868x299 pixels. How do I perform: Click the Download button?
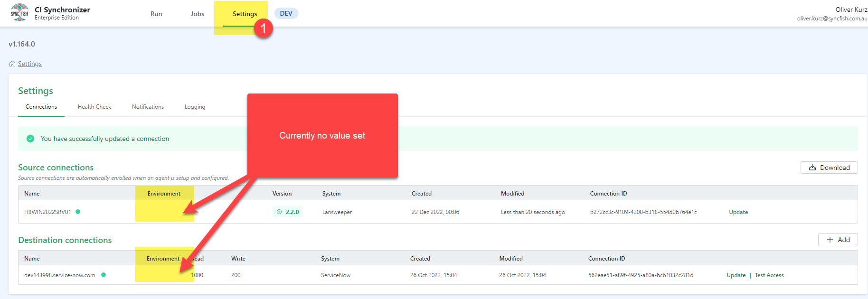point(829,168)
